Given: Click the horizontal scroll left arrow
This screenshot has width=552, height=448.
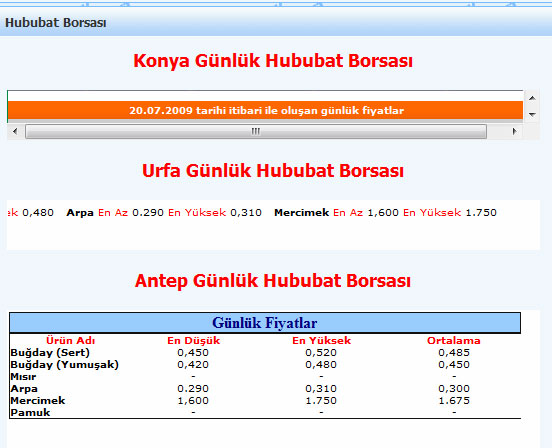Looking at the screenshot, I should tap(15, 131).
